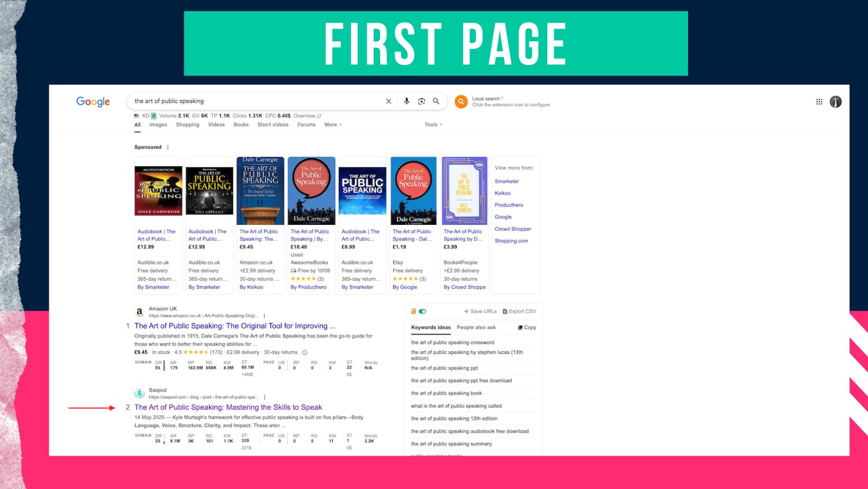Switch to the Shopping tab

pos(187,125)
